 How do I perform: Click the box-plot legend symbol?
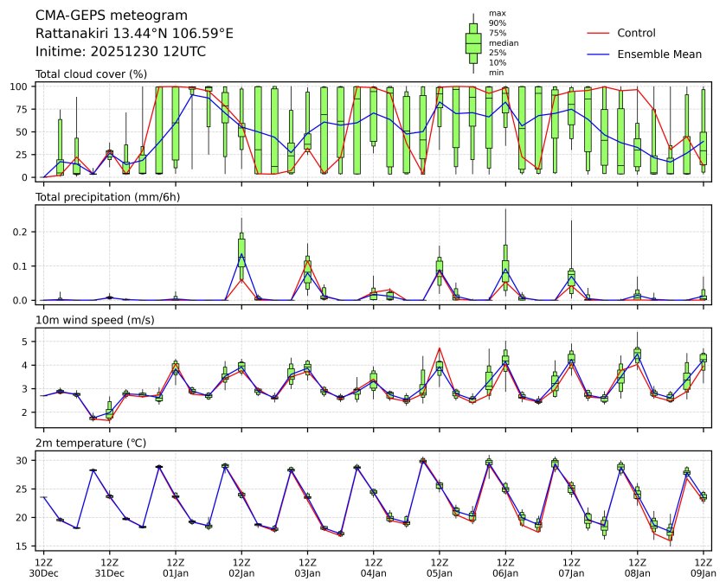coord(472,43)
